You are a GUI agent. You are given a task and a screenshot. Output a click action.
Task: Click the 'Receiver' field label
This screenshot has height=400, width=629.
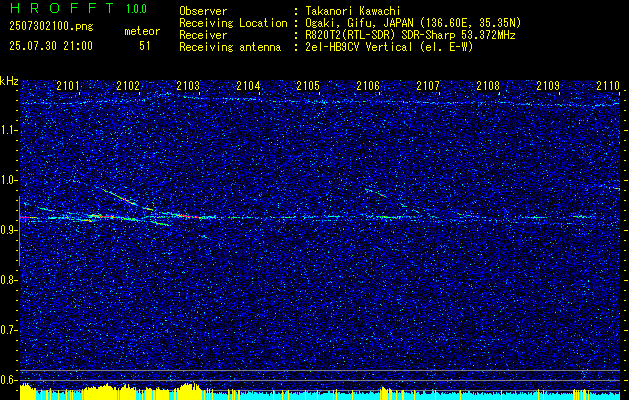coord(203,35)
